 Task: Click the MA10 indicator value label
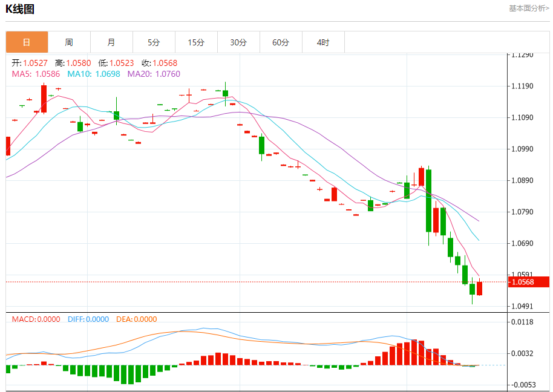click(94, 74)
